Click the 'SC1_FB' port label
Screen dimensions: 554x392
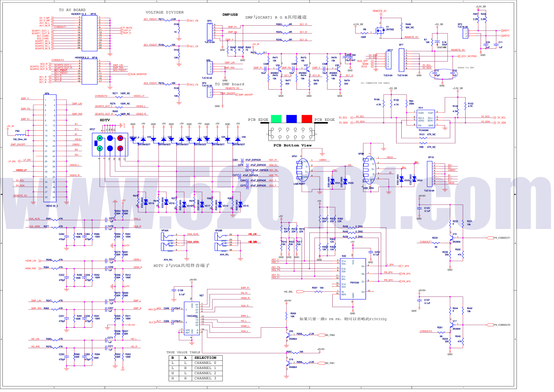point(194,21)
